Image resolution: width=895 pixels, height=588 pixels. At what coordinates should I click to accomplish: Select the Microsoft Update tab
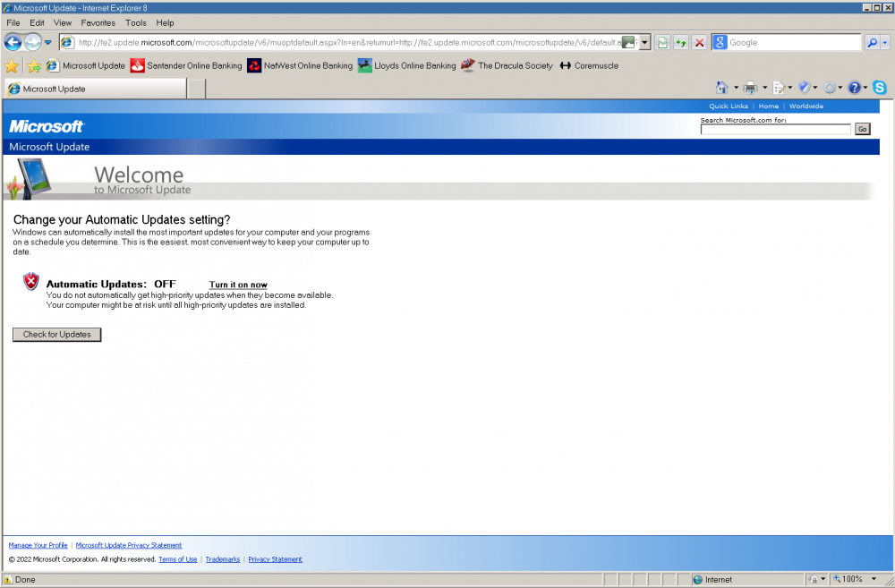(96, 89)
